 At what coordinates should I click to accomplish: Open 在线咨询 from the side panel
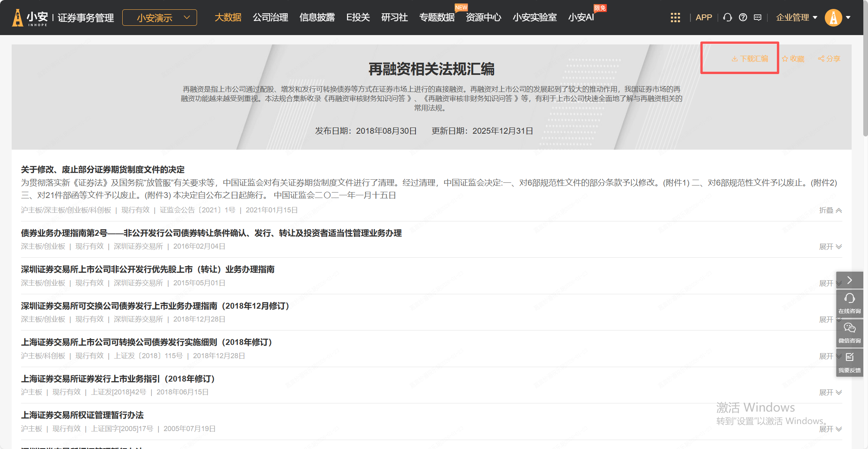coord(849,303)
